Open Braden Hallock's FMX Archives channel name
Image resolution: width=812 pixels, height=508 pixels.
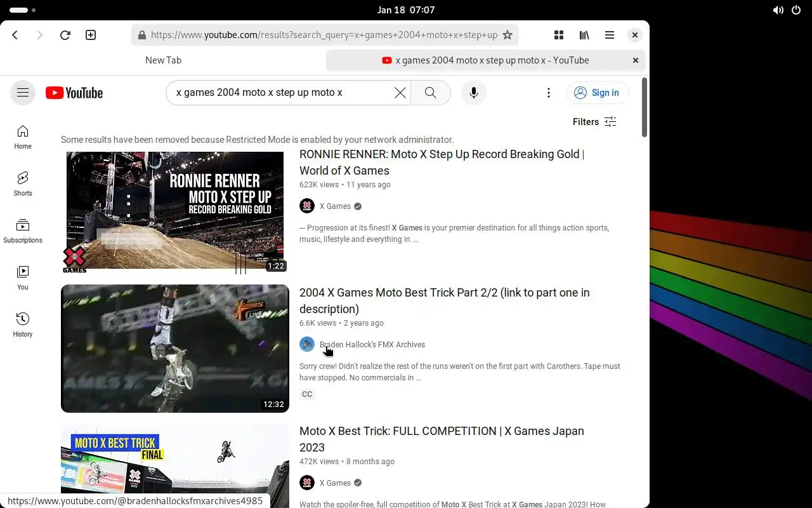pos(372,344)
